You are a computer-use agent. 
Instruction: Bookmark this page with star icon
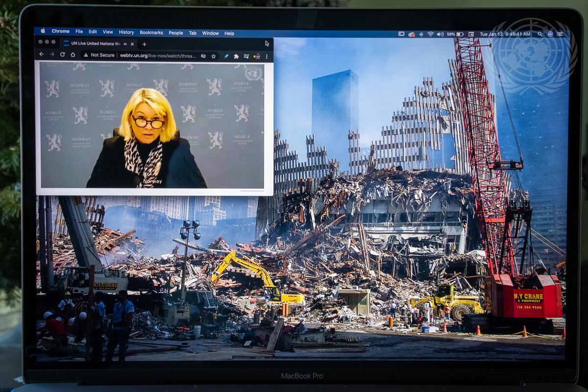click(x=214, y=56)
